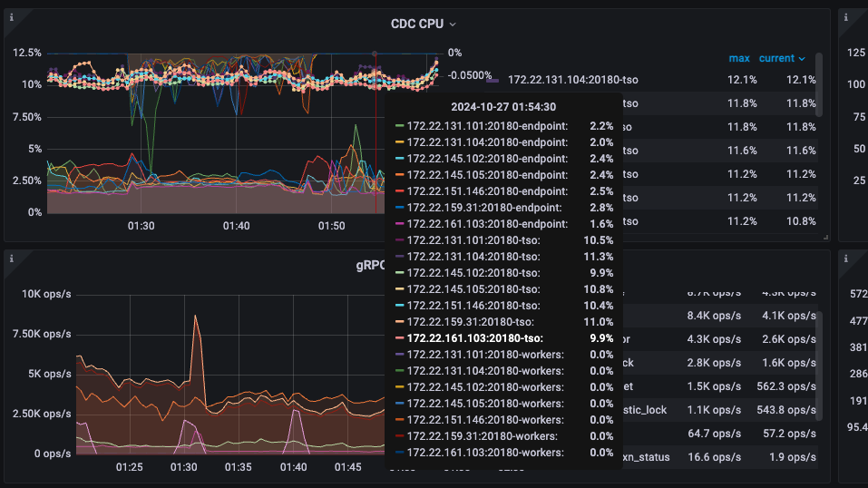
Task: Click the 2.6K ops/s legend value
Action: 789,339
